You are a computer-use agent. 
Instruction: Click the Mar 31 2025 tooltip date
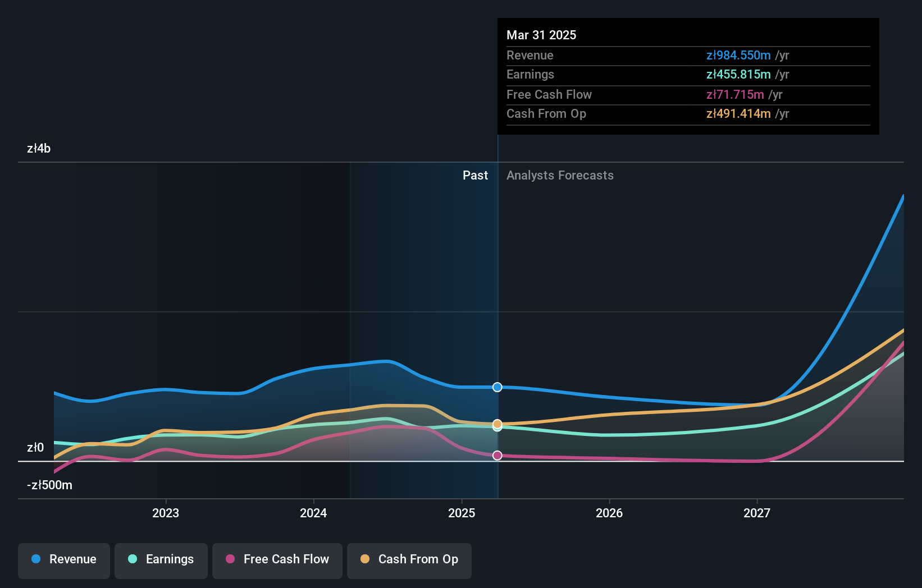541,35
